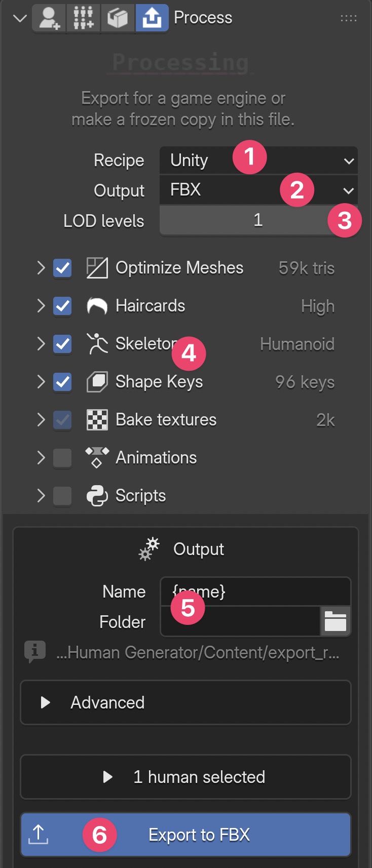Disable the Optimize Meshes checkbox
372x868 pixels.
click(x=62, y=268)
